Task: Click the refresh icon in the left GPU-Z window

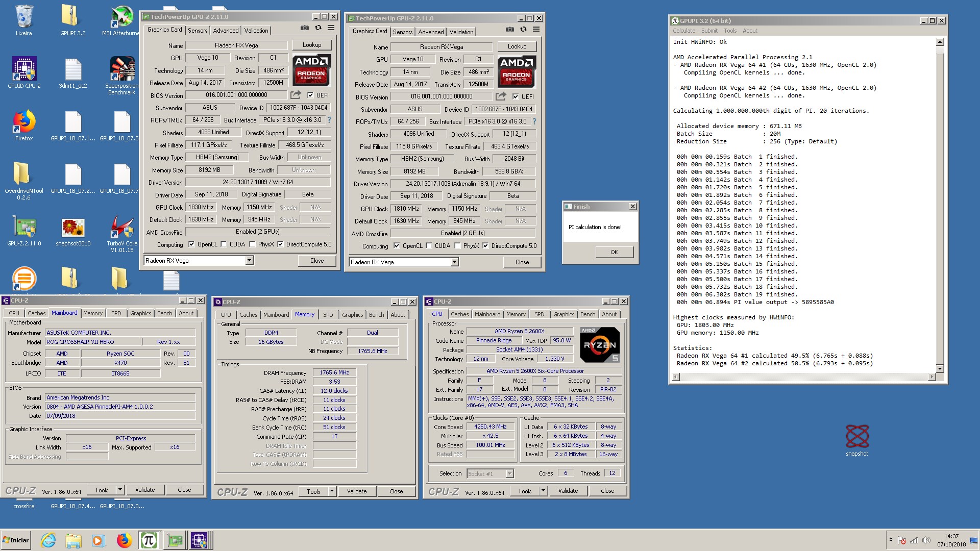Action: tap(318, 28)
